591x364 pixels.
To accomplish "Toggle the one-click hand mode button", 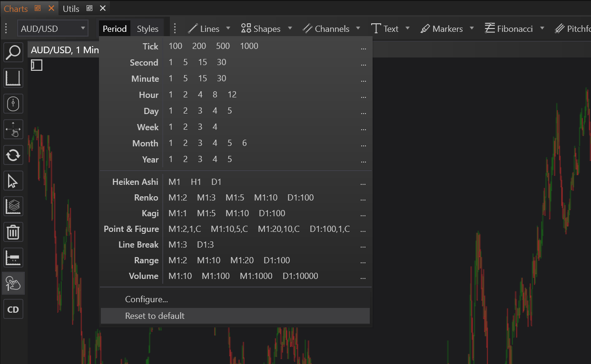I will (x=13, y=283).
